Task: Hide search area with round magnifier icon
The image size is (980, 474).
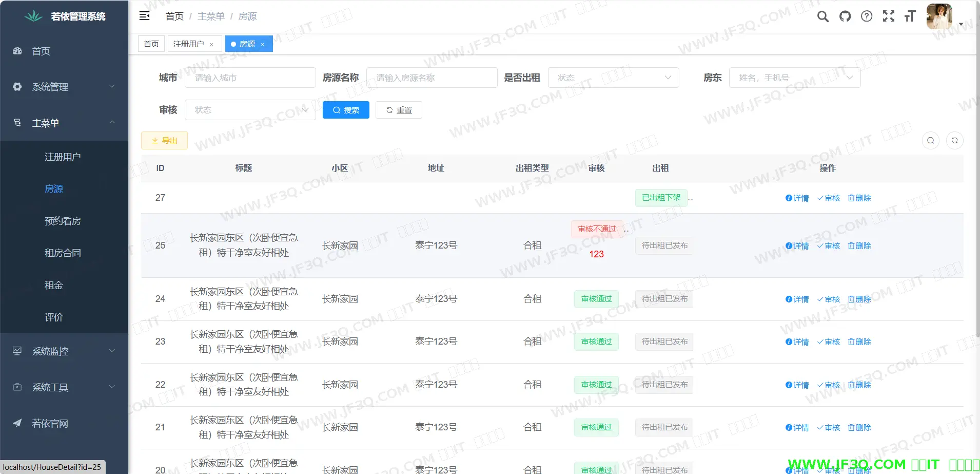Action: [x=930, y=141]
